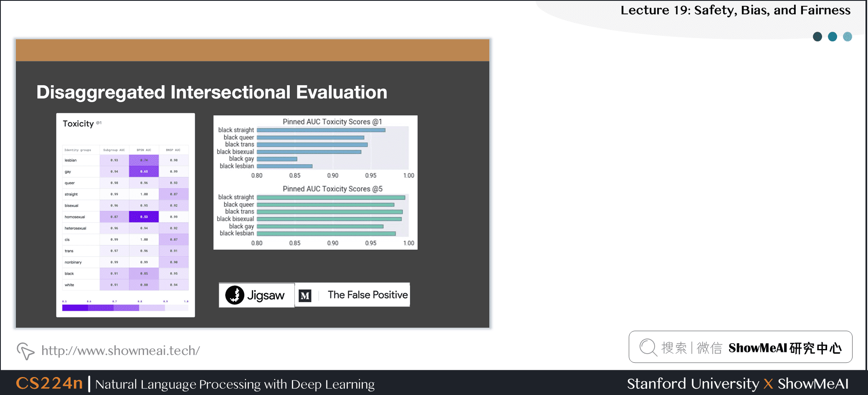This screenshot has height=395, width=868.
Task: Click 'Natural Language Processing with Deep Learning' footer text
Action: point(235,384)
